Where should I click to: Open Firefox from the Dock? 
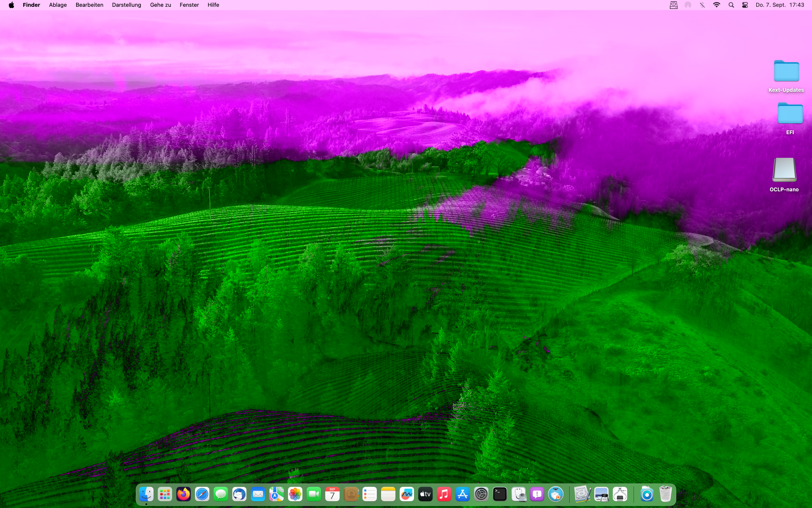tap(184, 494)
